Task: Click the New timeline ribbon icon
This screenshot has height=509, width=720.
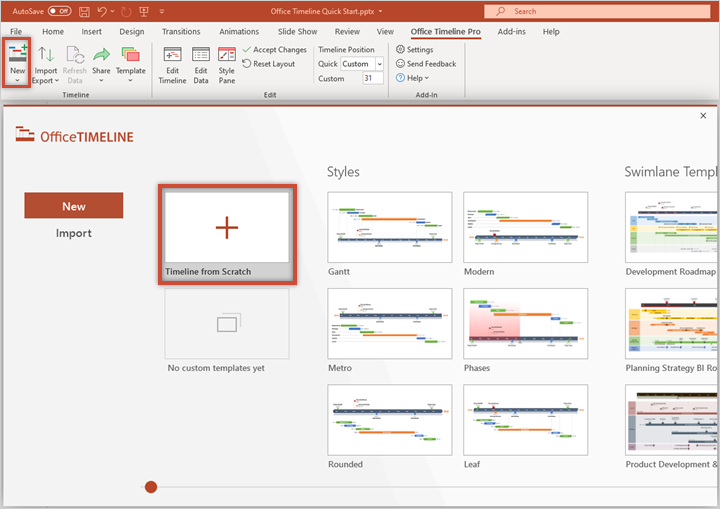Action: 17,54
